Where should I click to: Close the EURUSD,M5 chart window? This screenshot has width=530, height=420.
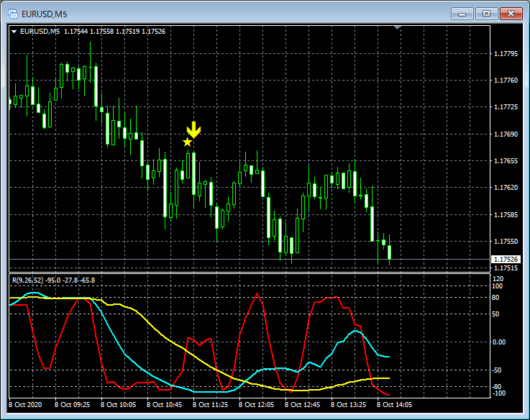tap(511, 14)
